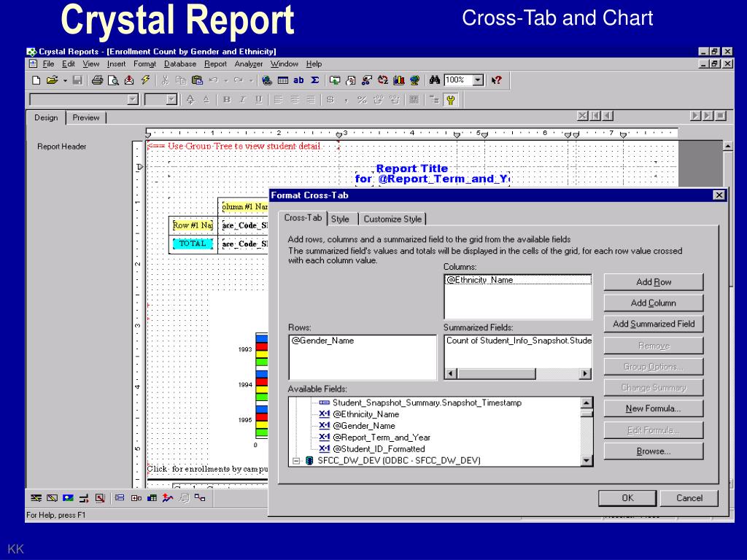Click the Save diskette icon

pyautogui.click(x=77, y=80)
